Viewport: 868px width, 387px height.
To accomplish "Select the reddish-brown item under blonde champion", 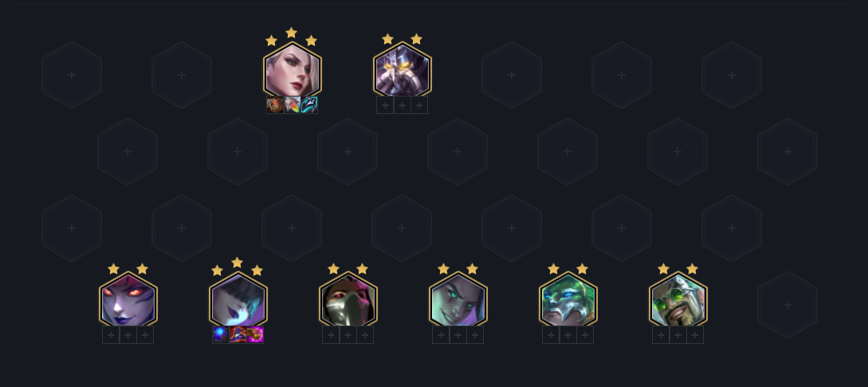I will coord(274,105).
